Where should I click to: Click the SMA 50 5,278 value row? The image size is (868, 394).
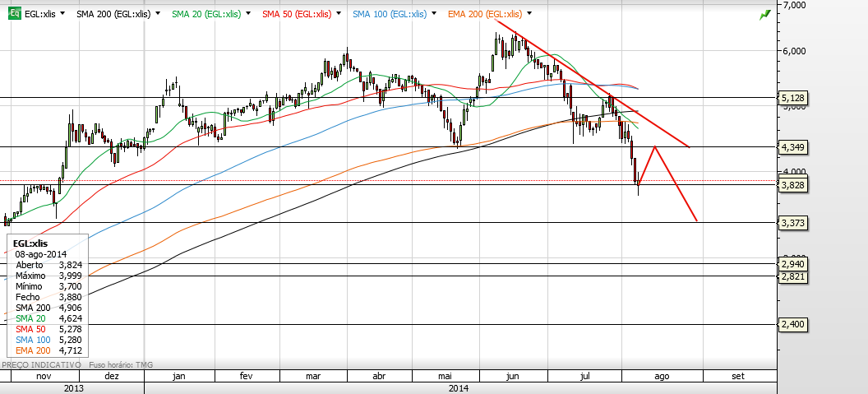[48, 329]
